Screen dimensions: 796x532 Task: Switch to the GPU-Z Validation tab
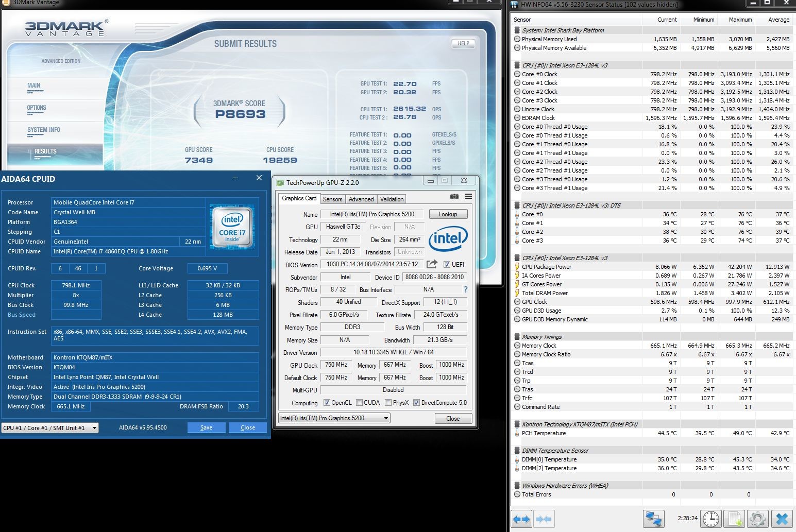pos(392,199)
